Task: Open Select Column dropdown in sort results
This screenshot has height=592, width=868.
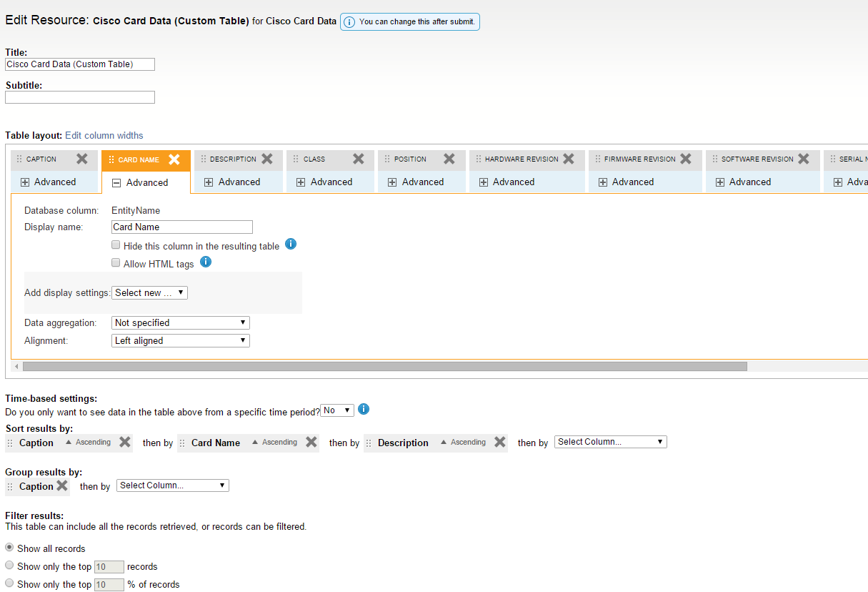Action: coord(611,442)
